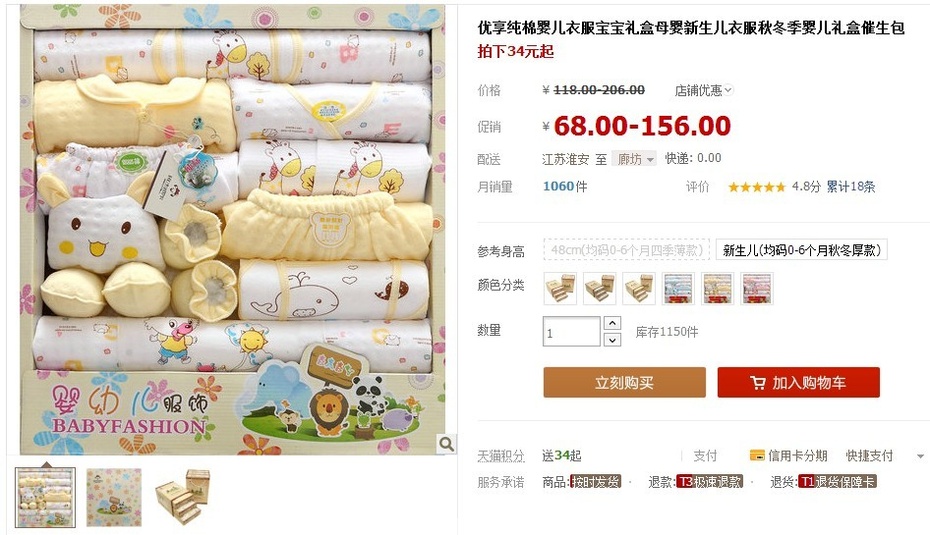930x535 pixels.
Task: Click the credit card icon beside 信用卡分期
Action: click(x=757, y=456)
